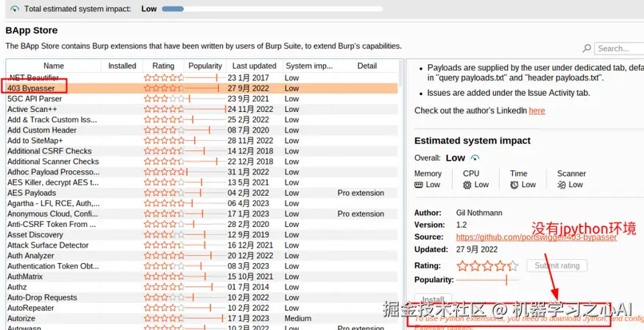Click the CPU impact icon
The width and height of the screenshot is (644, 330).
(x=467, y=185)
